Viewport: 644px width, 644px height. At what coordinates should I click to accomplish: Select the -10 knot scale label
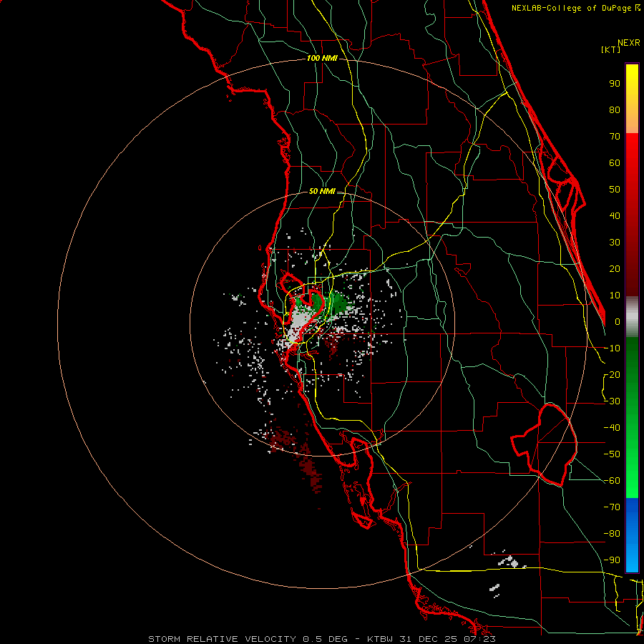(x=612, y=348)
